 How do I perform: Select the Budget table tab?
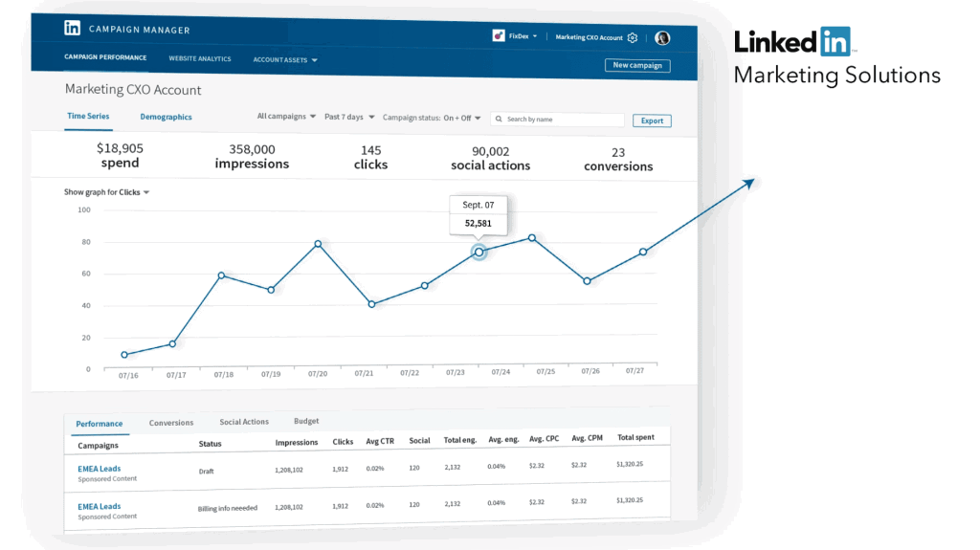pyautogui.click(x=306, y=421)
